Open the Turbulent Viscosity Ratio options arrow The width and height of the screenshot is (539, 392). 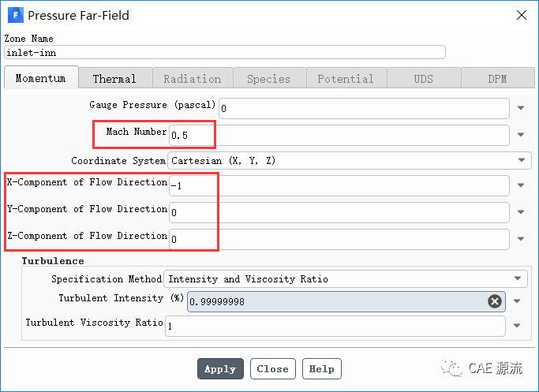(517, 326)
